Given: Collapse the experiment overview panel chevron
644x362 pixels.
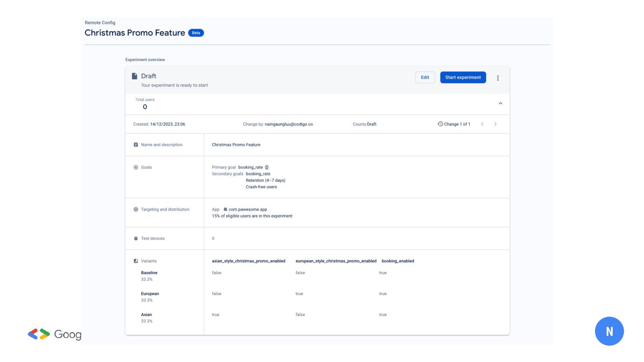Looking at the screenshot, I should 500,103.
